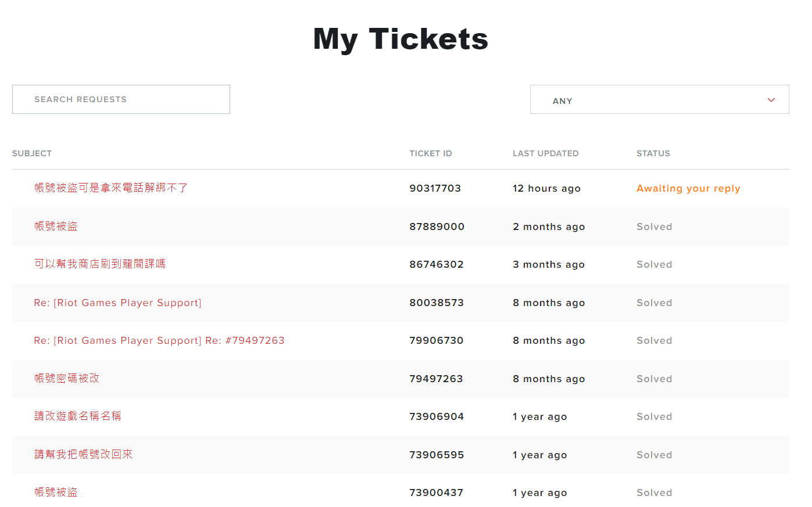Open ticket 可以幫我商店刷到龍間諜嗎
Image resolution: width=812 pixels, height=507 pixels.
[100, 264]
